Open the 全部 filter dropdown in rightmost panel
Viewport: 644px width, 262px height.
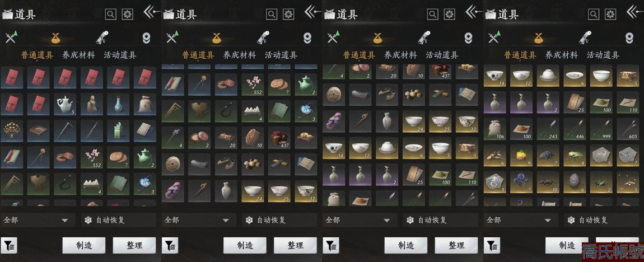(520, 220)
